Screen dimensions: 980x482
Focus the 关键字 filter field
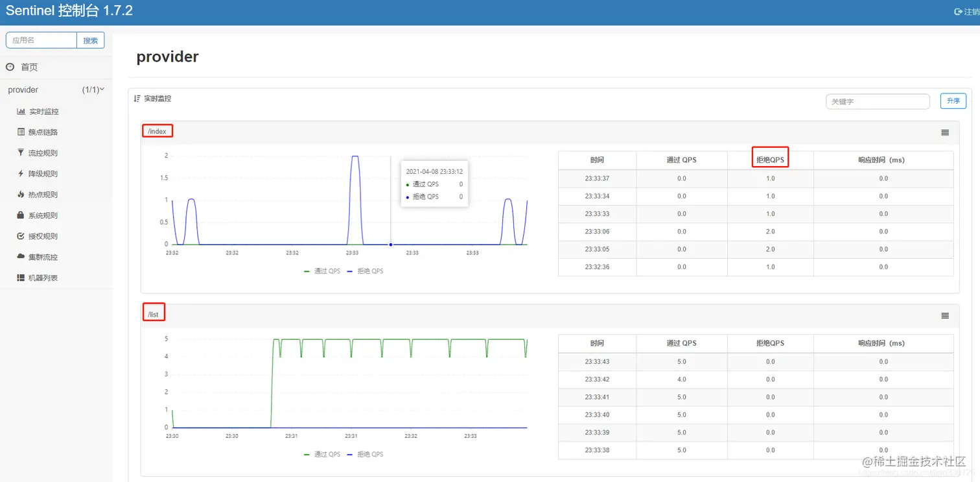point(878,101)
